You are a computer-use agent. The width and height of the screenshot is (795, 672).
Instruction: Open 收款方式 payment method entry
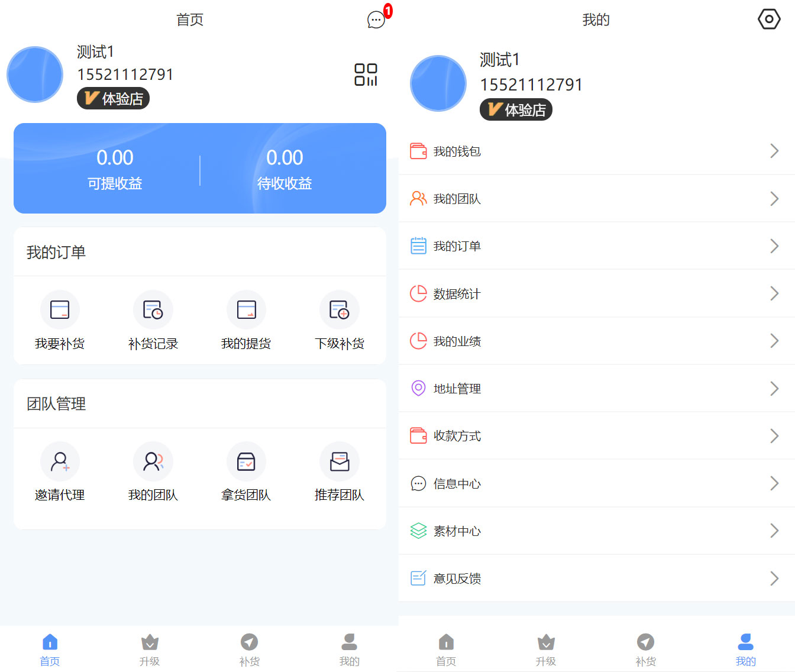(457, 436)
